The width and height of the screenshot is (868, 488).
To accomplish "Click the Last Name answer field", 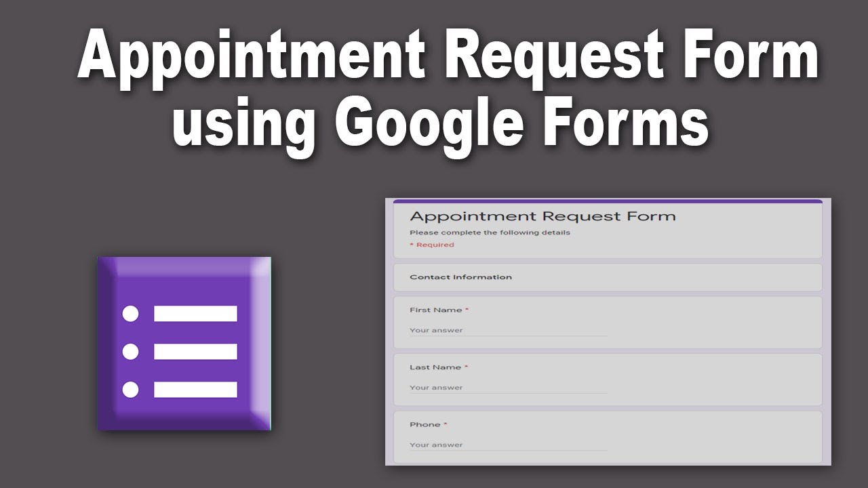I will coord(508,388).
